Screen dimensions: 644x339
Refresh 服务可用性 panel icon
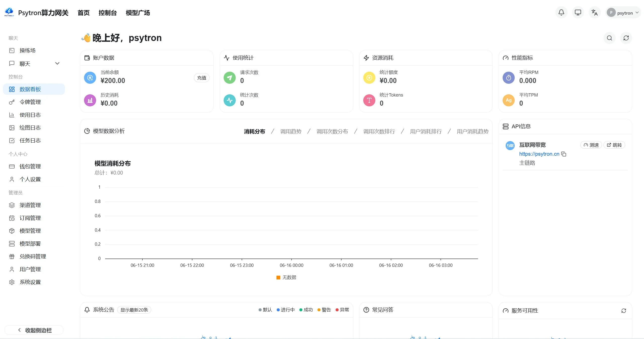click(x=624, y=311)
